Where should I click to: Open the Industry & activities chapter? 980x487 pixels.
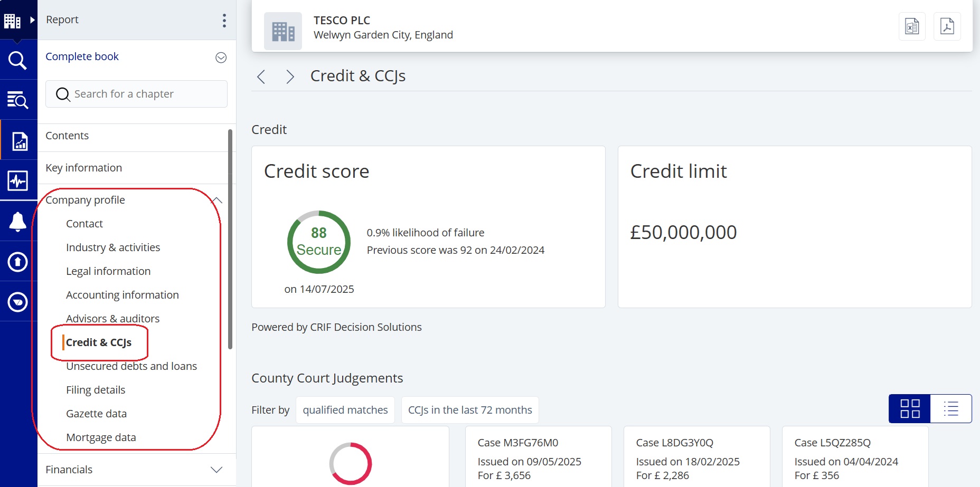point(113,247)
